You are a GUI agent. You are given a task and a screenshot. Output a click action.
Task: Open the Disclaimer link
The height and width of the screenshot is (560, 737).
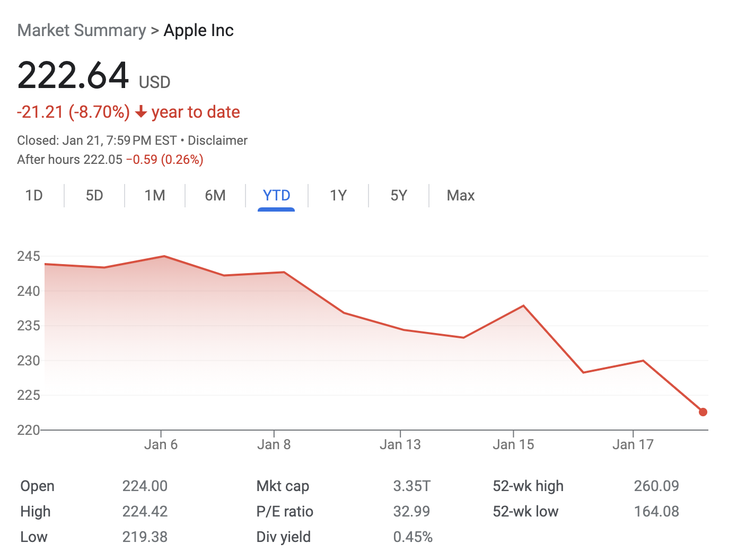(217, 140)
